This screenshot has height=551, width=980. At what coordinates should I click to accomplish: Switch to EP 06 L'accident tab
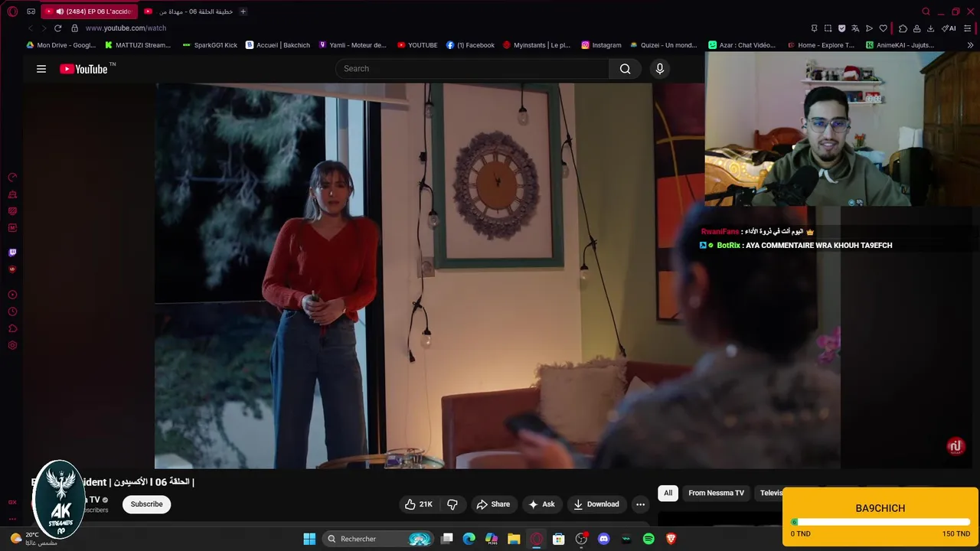(x=88, y=11)
